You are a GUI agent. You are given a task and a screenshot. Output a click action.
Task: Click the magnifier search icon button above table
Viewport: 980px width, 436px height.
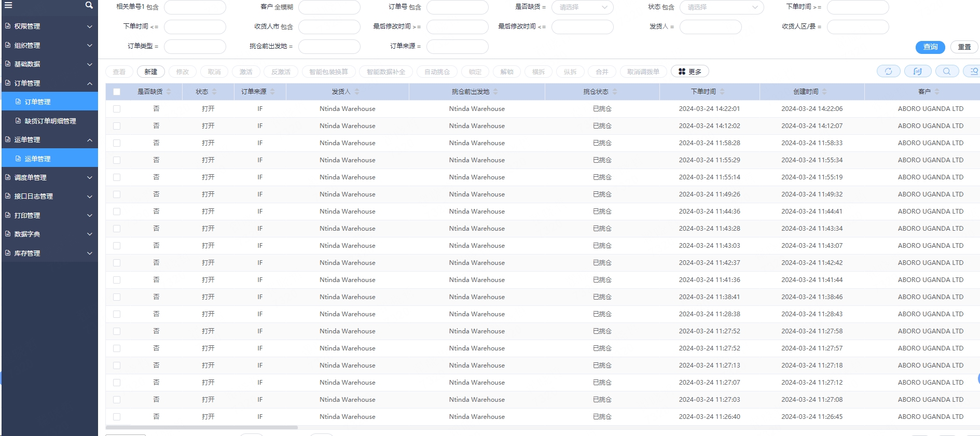point(947,72)
